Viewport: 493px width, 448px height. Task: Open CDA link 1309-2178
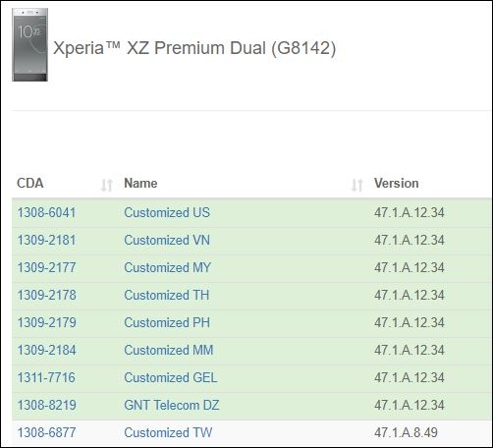click(x=46, y=295)
